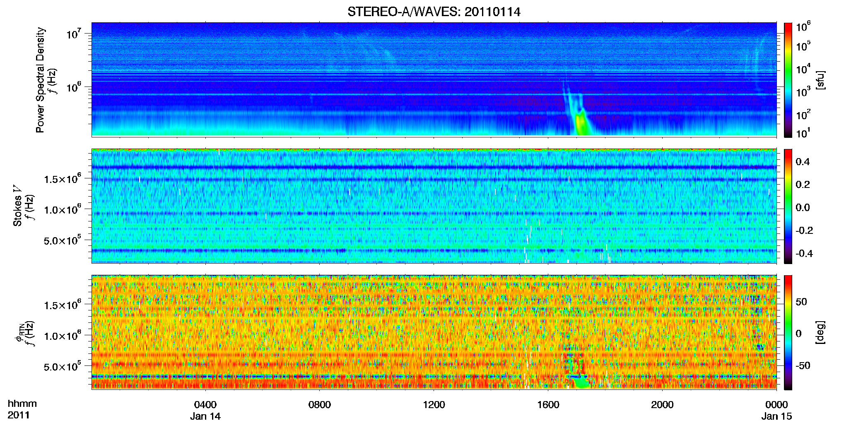Click the 2000 time tick label
868x447 pixels.
(x=662, y=404)
